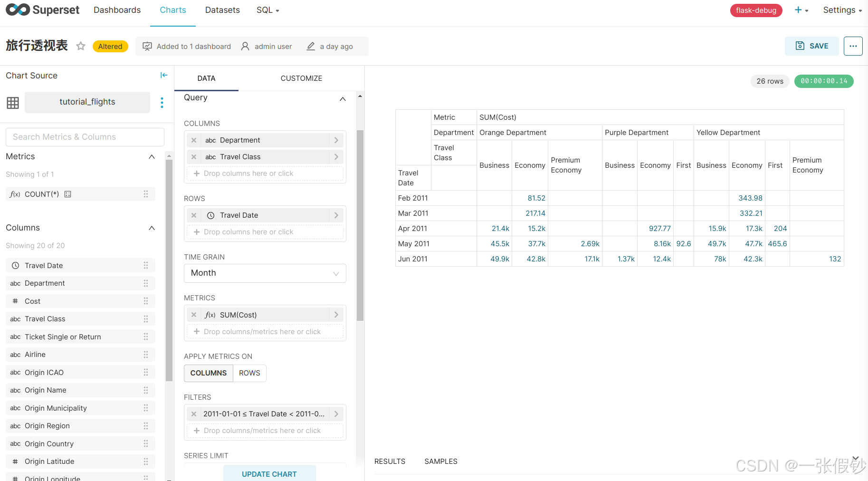This screenshot has width=868, height=481.
Task: Collapse the Chart Source panel
Action: (164, 75)
